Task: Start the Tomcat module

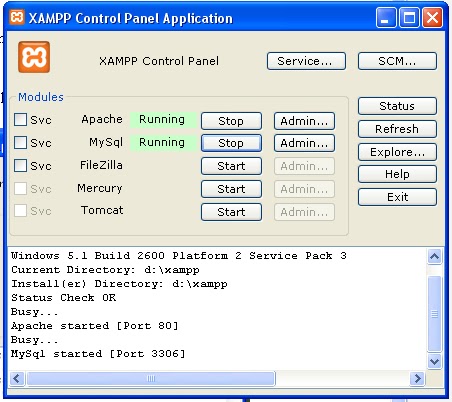Action: pyautogui.click(x=231, y=212)
